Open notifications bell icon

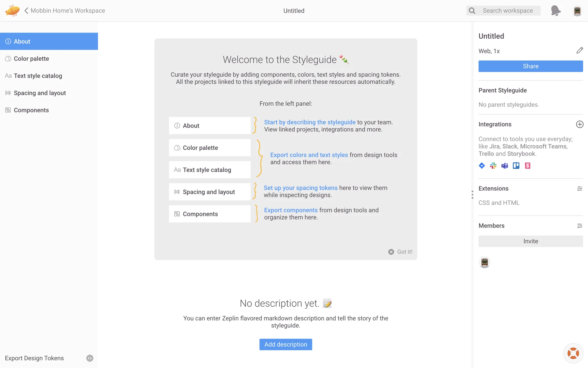(556, 10)
